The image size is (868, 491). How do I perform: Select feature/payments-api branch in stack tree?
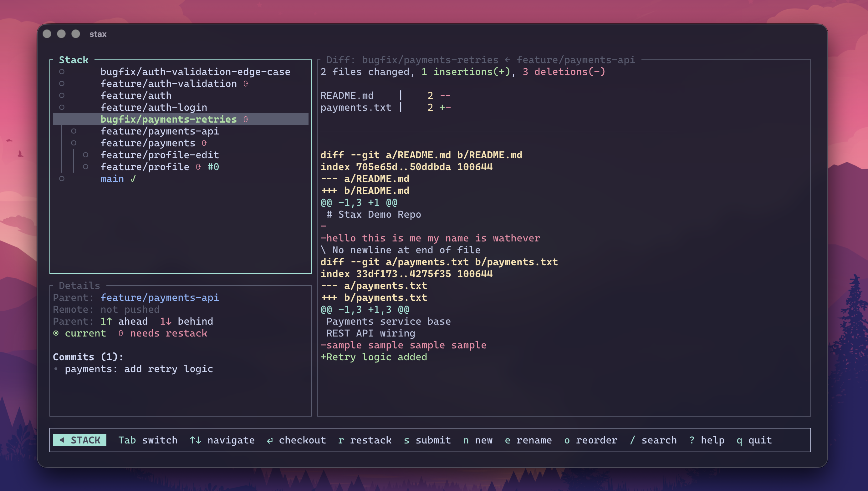coord(160,131)
